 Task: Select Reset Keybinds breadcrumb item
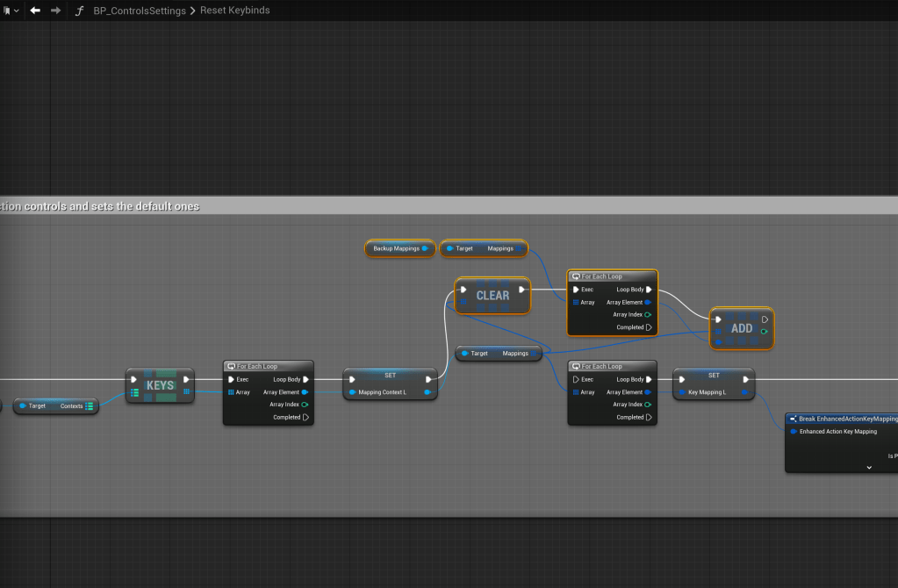[x=234, y=11]
